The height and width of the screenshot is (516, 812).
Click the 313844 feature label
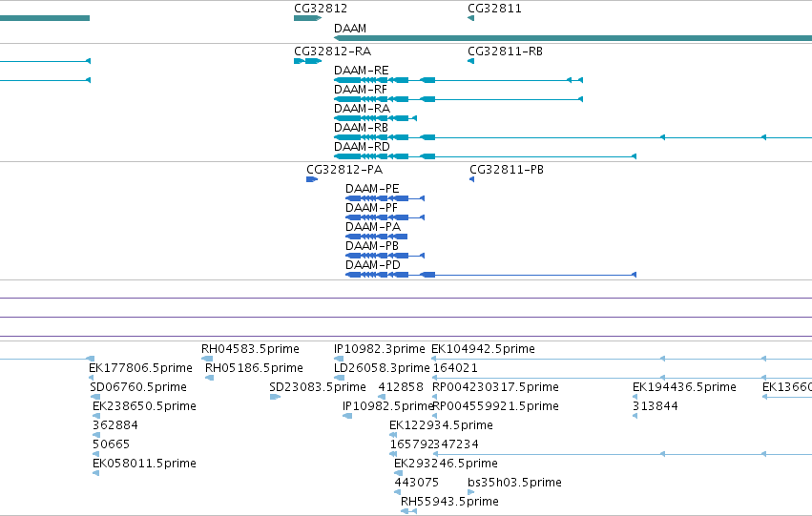pos(656,407)
